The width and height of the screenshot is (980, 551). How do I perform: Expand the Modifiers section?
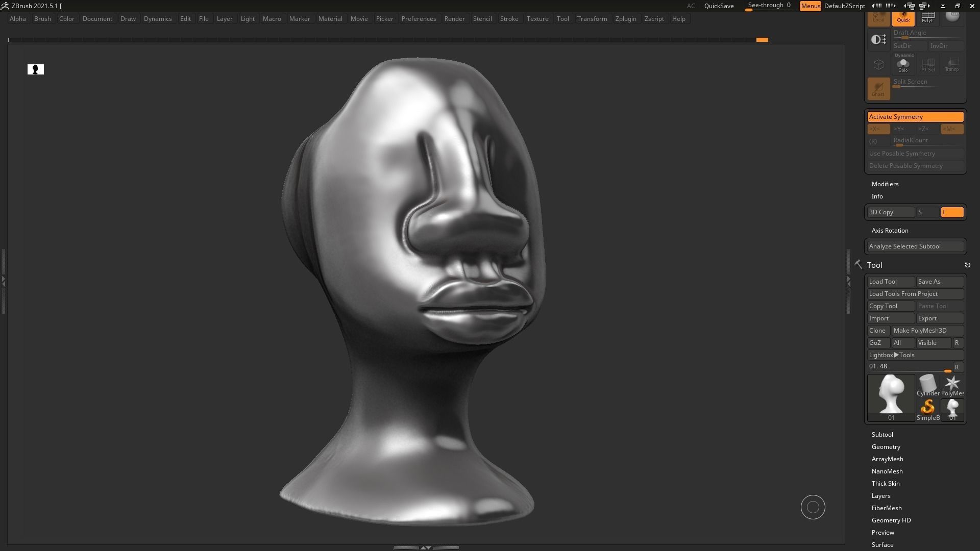click(885, 184)
